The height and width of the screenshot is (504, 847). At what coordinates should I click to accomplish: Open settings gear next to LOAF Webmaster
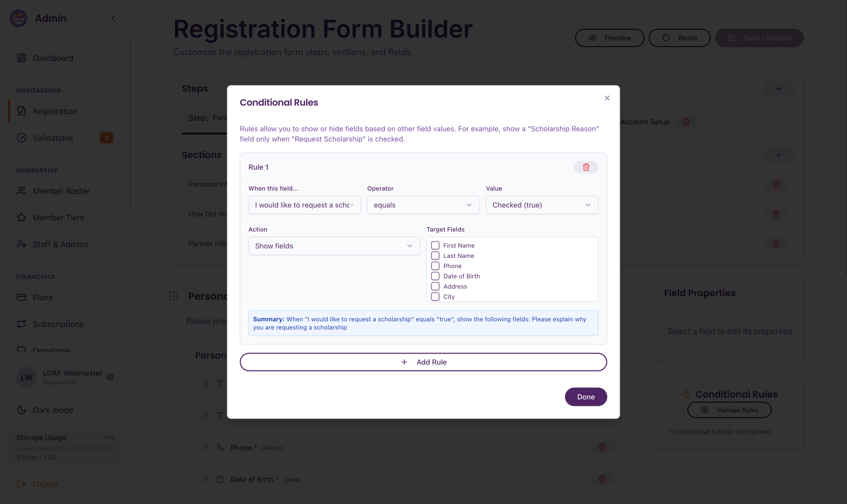110,377
